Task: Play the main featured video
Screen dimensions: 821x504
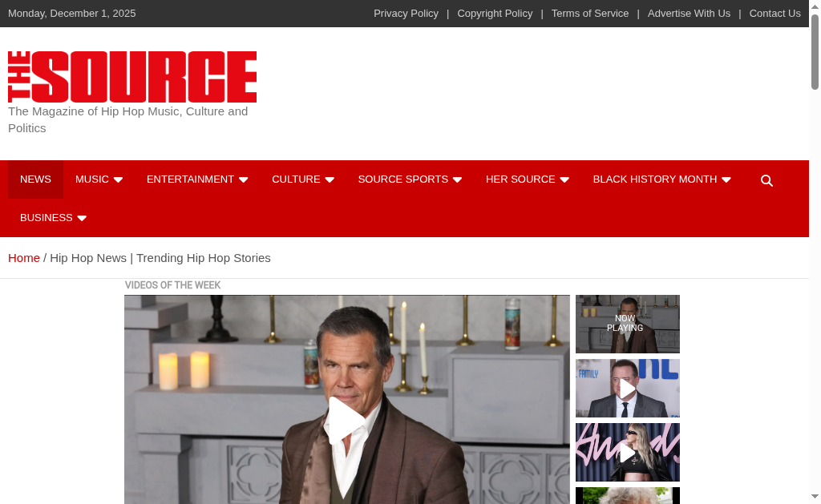Action: point(346,420)
